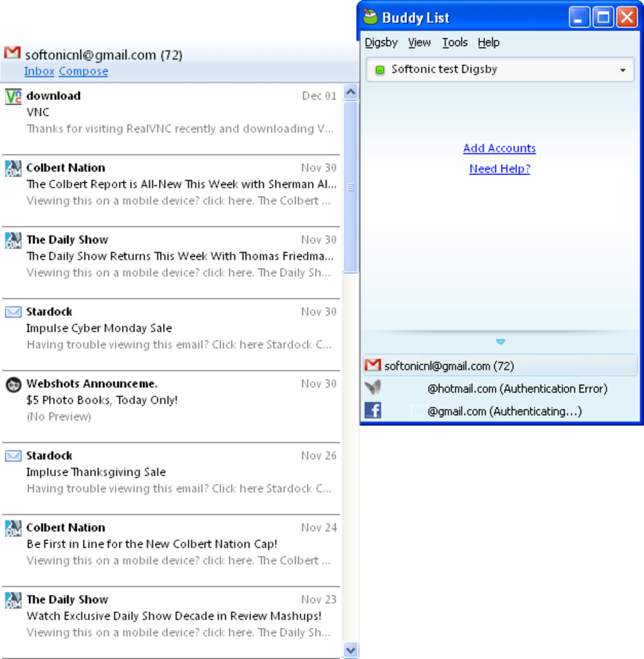
Task: Click the scroll up arrow of the mail list
Action: 351,92
